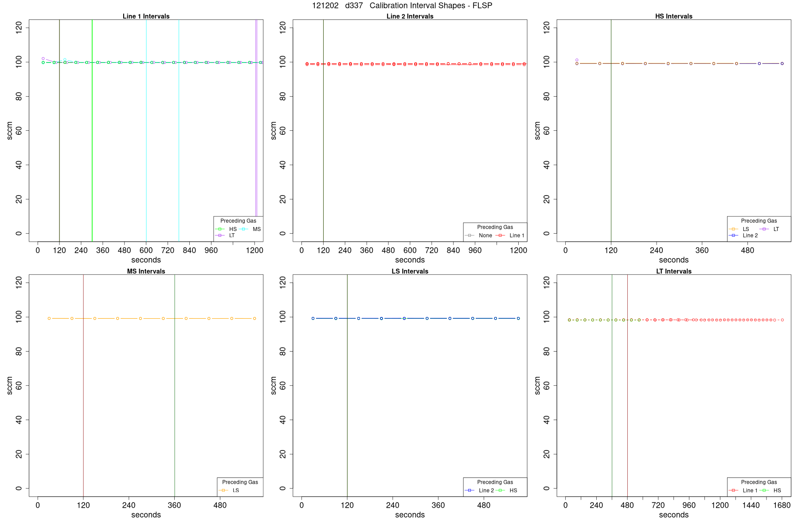Click the MS legend marker in Line 1 plot

(x=244, y=229)
